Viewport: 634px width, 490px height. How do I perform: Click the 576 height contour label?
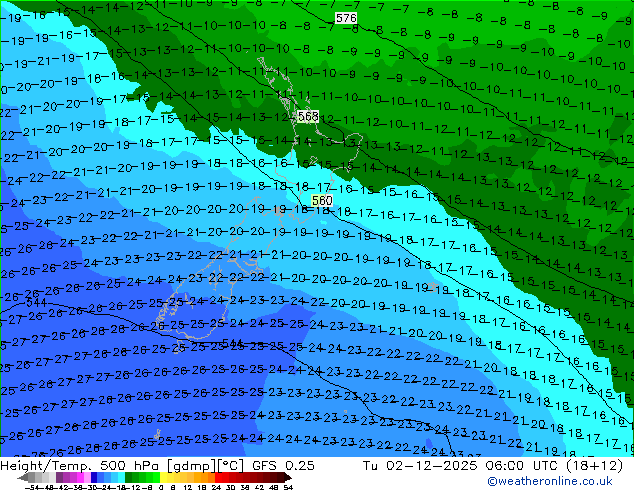click(x=346, y=18)
